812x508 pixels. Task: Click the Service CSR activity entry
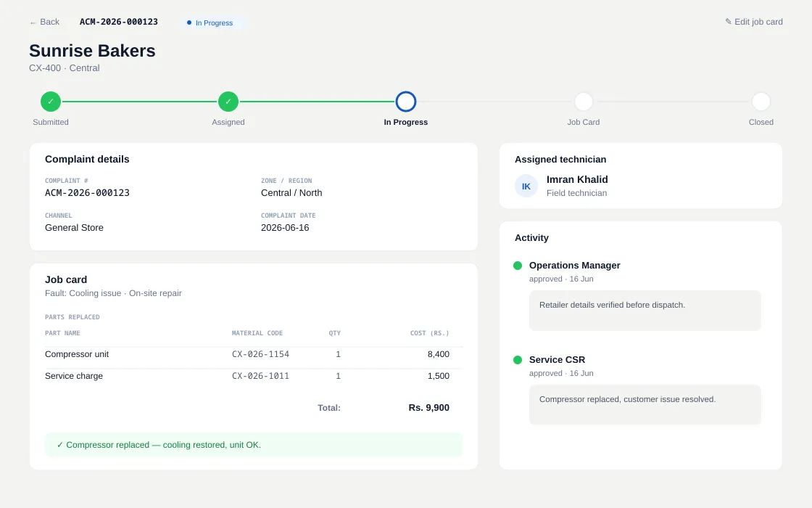click(558, 360)
